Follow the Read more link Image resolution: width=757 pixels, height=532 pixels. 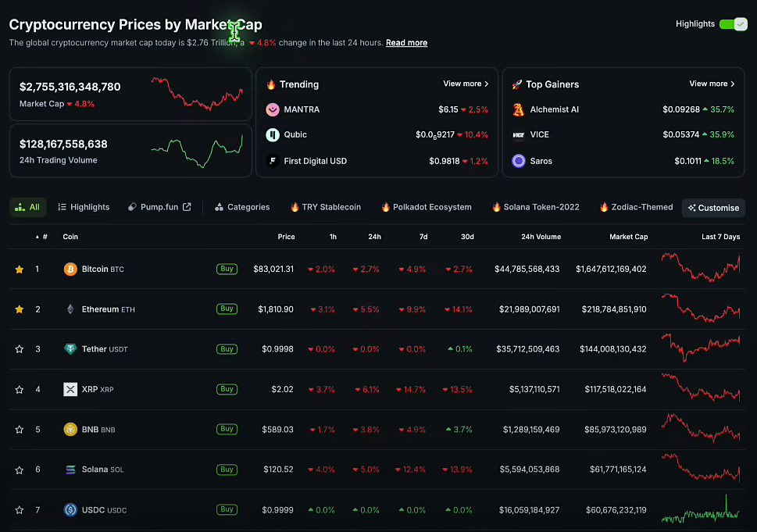click(406, 43)
